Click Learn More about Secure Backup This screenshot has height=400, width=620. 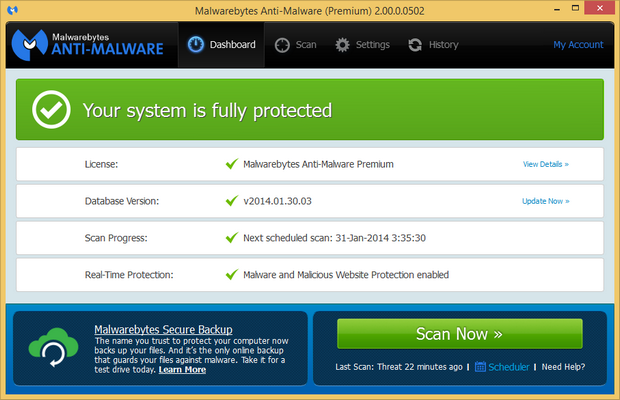tap(182, 370)
